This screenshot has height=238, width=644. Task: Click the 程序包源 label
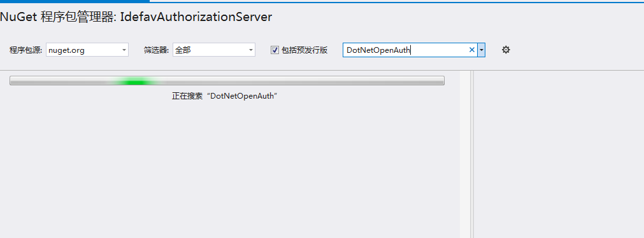tap(26, 50)
